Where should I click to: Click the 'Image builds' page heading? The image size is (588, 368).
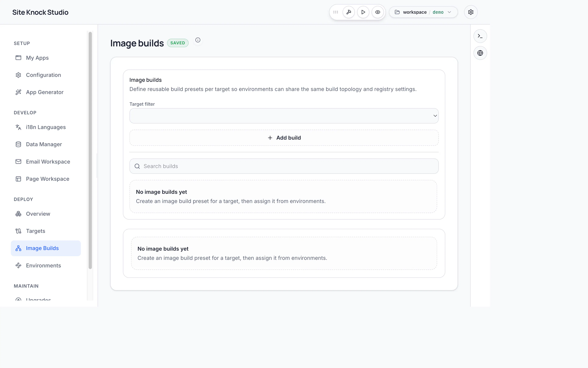pos(137,43)
